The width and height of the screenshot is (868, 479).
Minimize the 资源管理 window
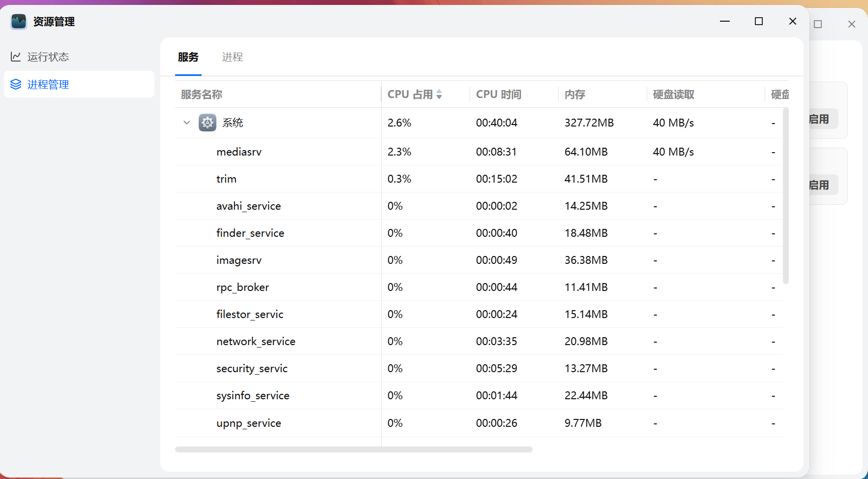pyautogui.click(x=725, y=21)
